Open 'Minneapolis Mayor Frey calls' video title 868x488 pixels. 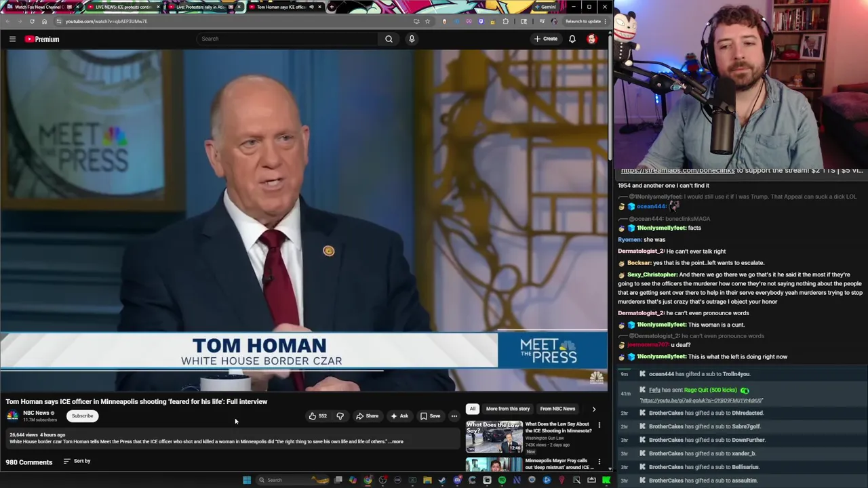coord(559,464)
